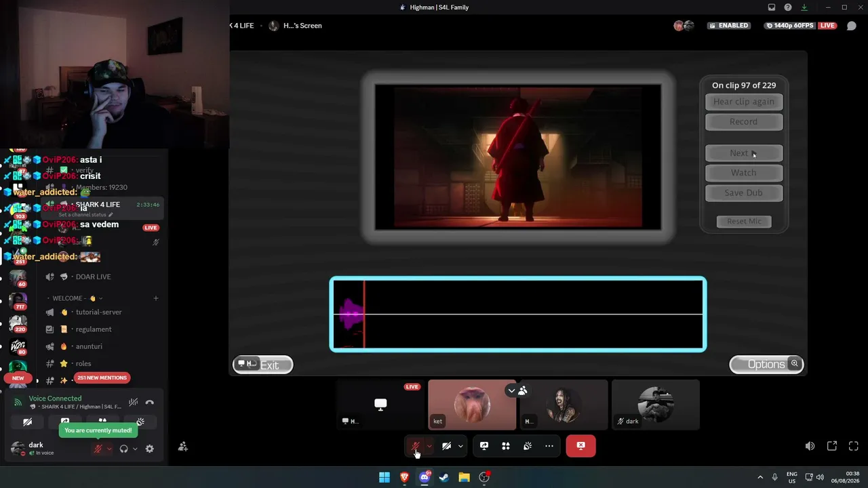Open Discord inbox icon in title bar
The width and height of the screenshot is (868, 488).
(x=772, y=7)
